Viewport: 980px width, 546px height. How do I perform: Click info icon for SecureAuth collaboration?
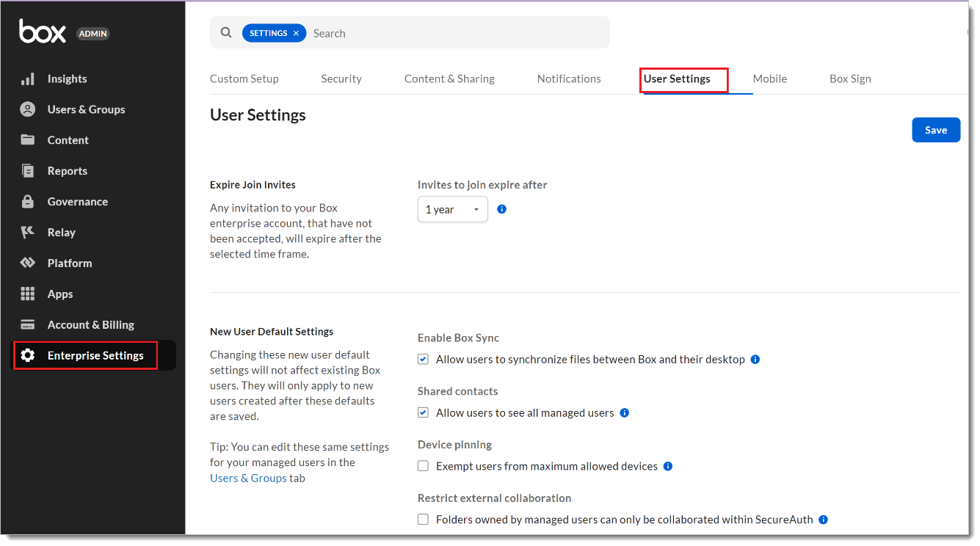[x=824, y=520]
